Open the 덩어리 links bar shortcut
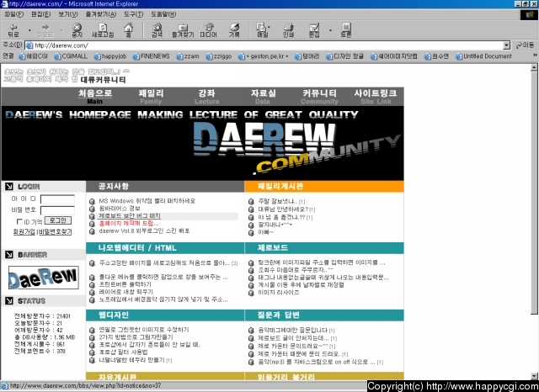The height and width of the screenshot is (392, 539). point(307,56)
